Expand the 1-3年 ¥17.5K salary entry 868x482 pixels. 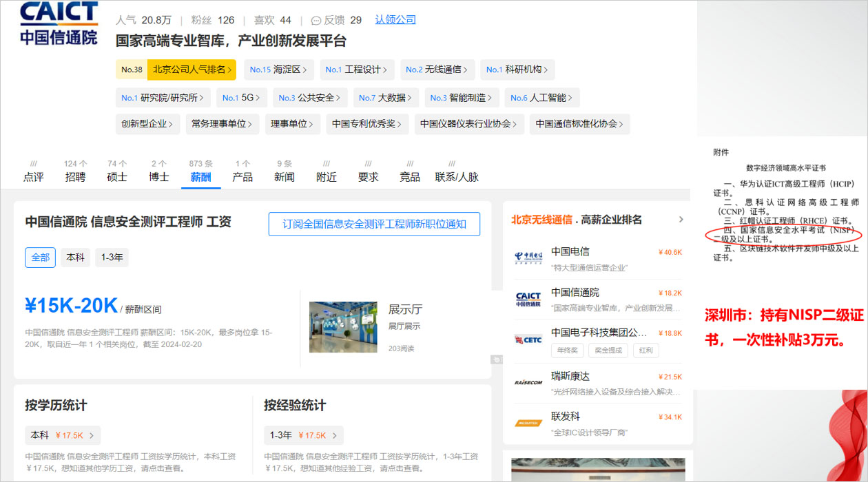(303, 435)
